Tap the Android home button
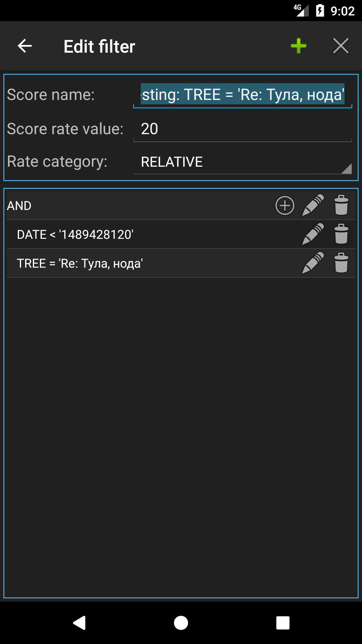 click(x=181, y=623)
